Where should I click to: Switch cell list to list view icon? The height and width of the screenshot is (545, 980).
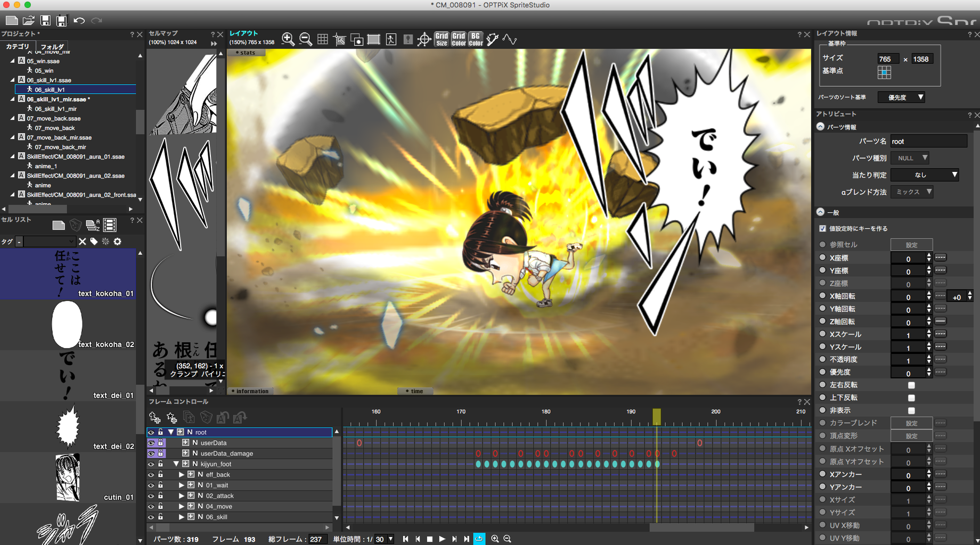point(110,225)
